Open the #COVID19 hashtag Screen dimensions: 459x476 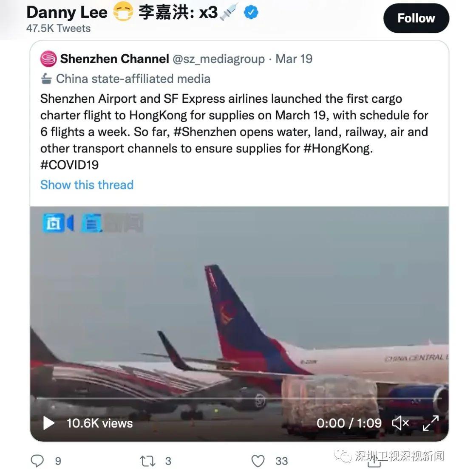(69, 165)
